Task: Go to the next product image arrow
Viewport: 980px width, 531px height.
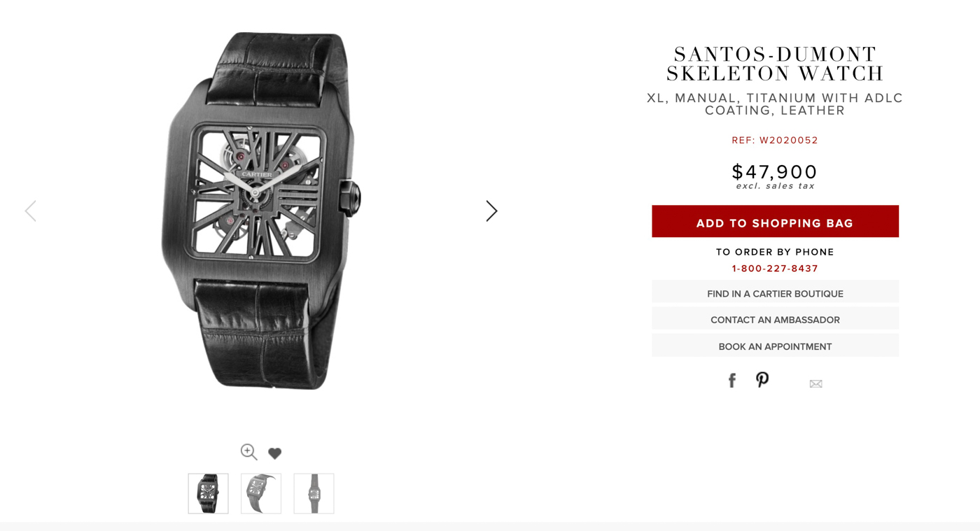Action: click(491, 211)
